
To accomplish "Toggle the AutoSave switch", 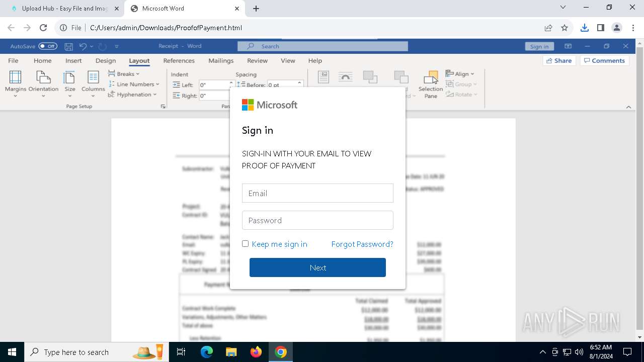I will tap(48, 46).
